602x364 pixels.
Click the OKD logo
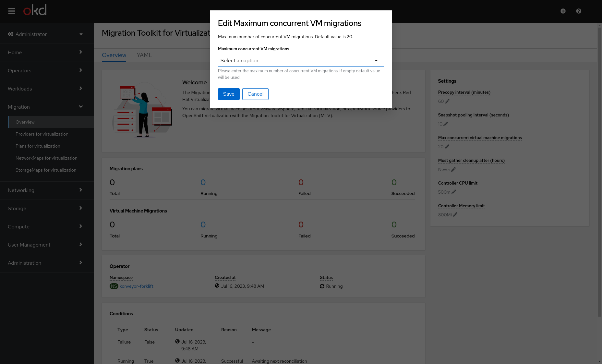tap(35, 10)
